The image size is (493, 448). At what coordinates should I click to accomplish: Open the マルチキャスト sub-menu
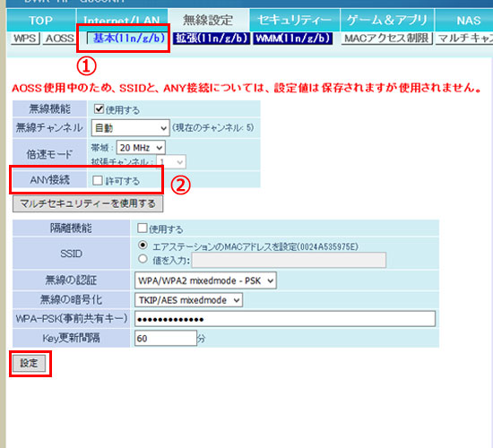pyautogui.click(x=464, y=39)
